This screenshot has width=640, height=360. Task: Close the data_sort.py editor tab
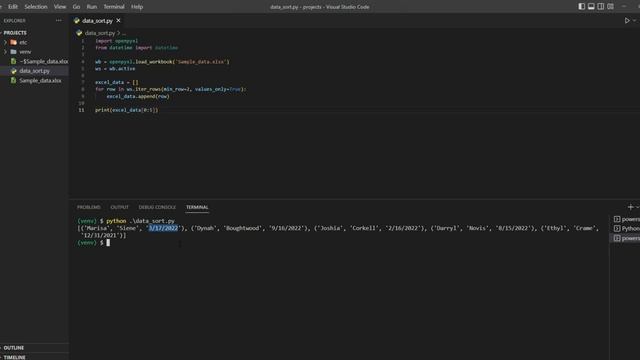[x=118, y=20]
